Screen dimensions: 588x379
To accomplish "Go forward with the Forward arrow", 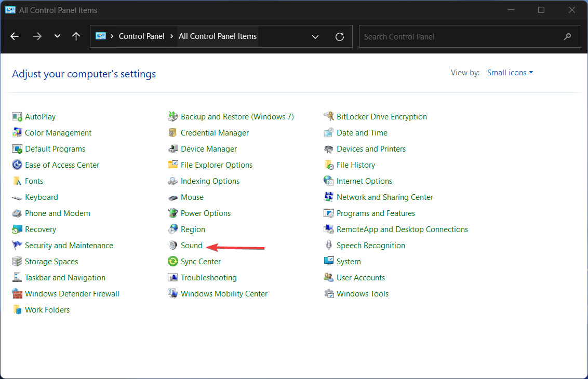I will (x=37, y=36).
